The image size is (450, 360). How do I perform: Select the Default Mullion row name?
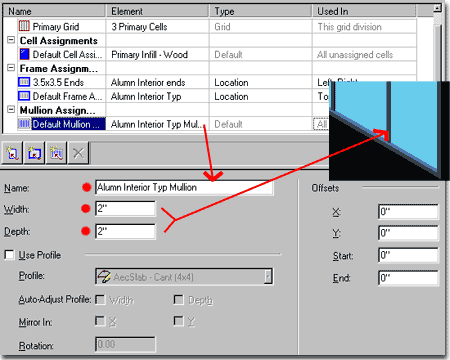[69, 124]
